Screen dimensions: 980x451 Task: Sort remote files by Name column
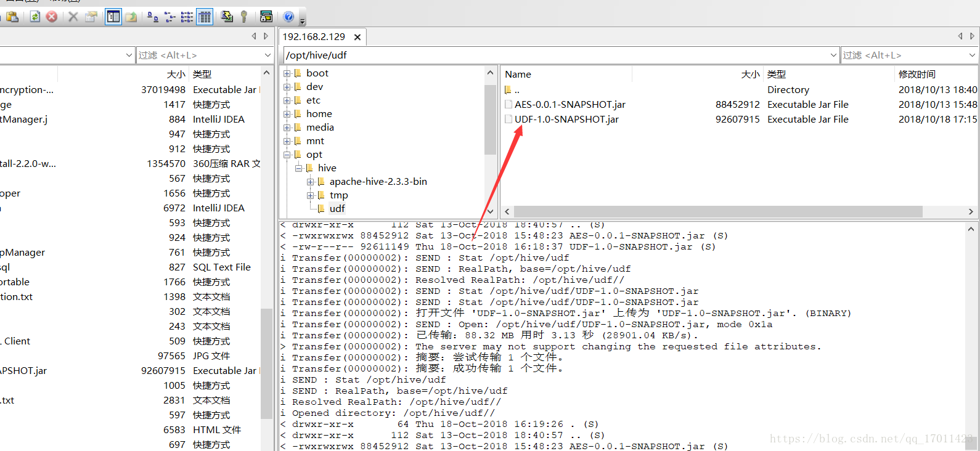[x=566, y=74]
